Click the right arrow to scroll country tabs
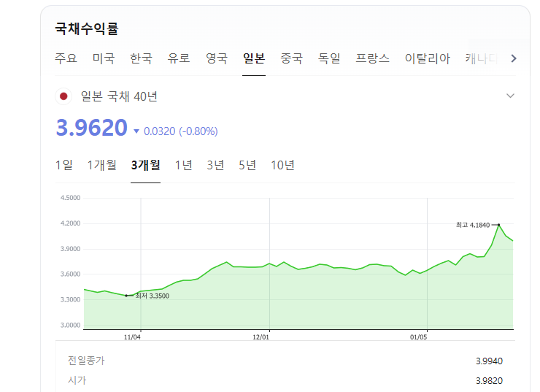 click(x=514, y=58)
